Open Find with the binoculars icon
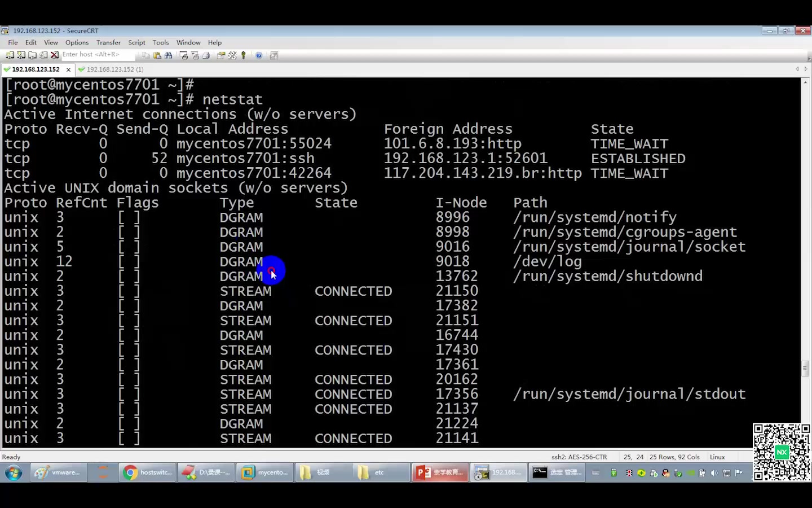Viewport: 812px width, 508px height. click(x=168, y=55)
